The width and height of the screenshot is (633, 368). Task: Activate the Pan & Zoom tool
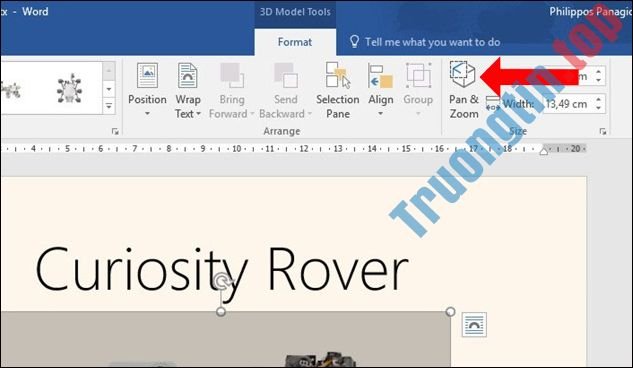click(463, 90)
